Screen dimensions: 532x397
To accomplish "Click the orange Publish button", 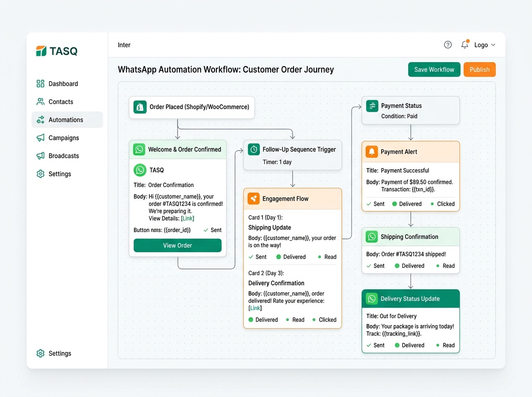I will click(x=480, y=70).
